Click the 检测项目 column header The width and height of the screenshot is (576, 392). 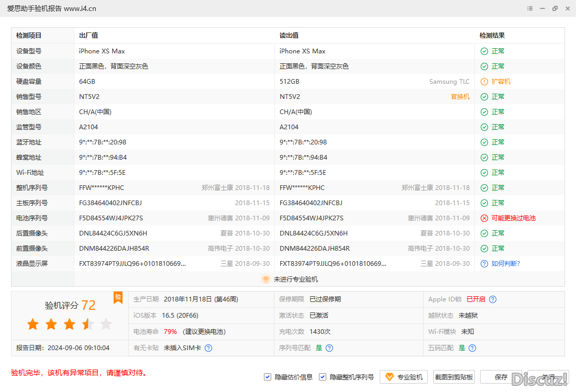pos(29,36)
